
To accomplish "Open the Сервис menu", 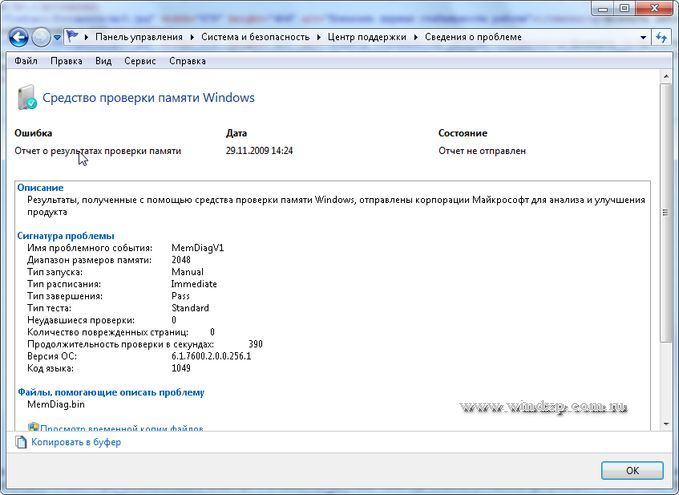I will (140, 61).
